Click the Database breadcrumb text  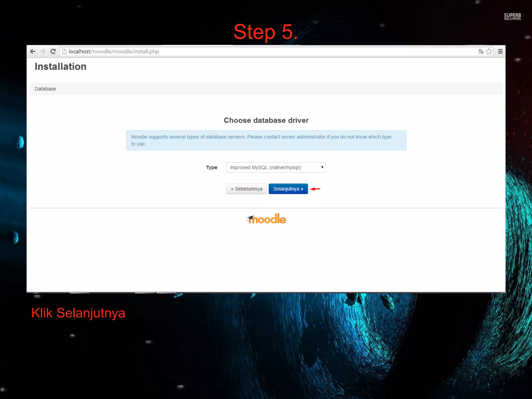[45, 89]
